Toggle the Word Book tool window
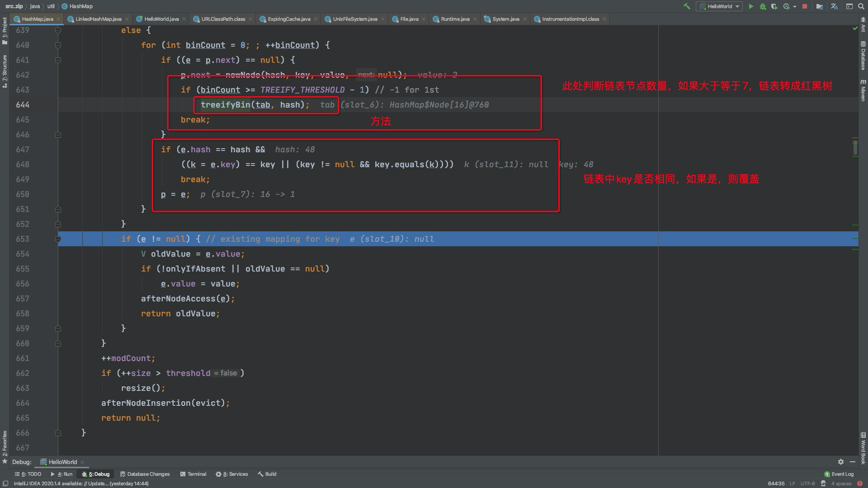Screen dimensions: 868x488 point(863,449)
